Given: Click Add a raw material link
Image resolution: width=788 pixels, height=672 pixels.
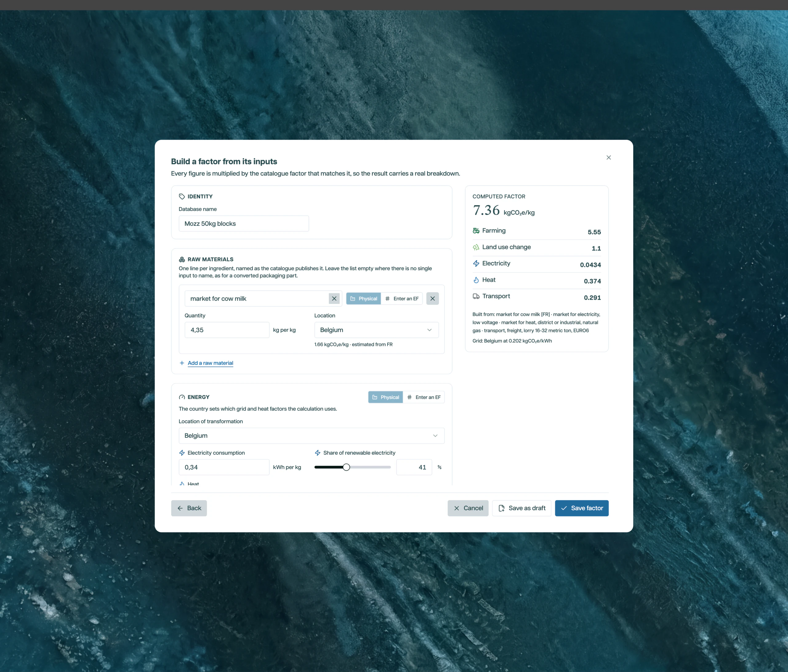Looking at the screenshot, I should pyautogui.click(x=210, y=363).
